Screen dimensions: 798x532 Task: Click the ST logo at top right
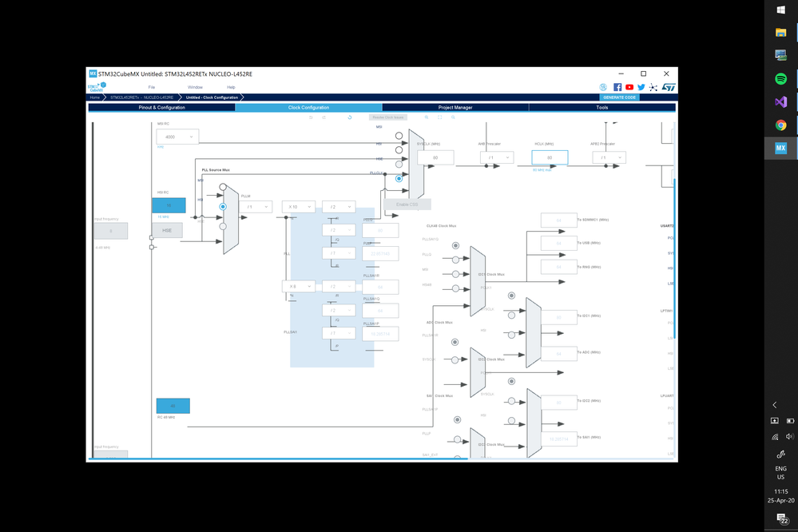(669, 87)
